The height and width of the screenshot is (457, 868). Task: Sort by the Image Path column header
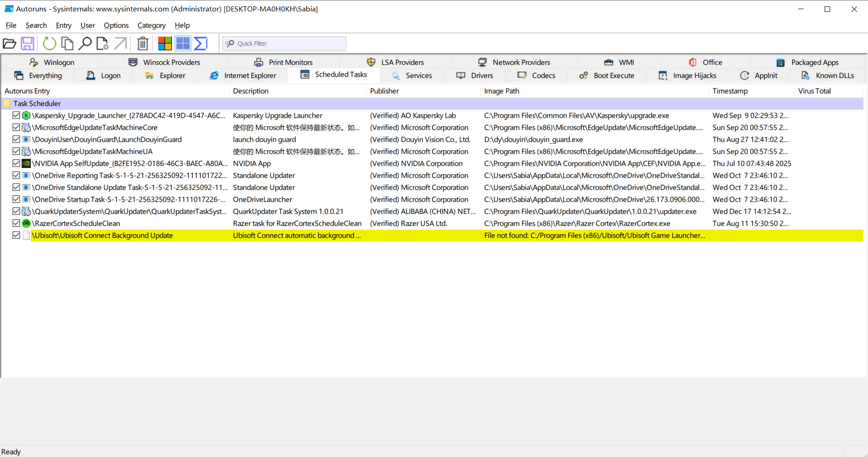point(594,91)
